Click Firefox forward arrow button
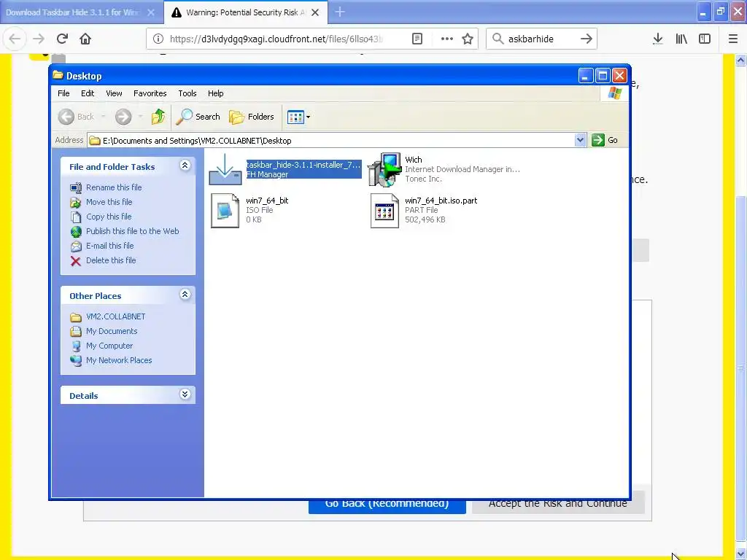Screen dimensions: 747x560 [39, 39]
